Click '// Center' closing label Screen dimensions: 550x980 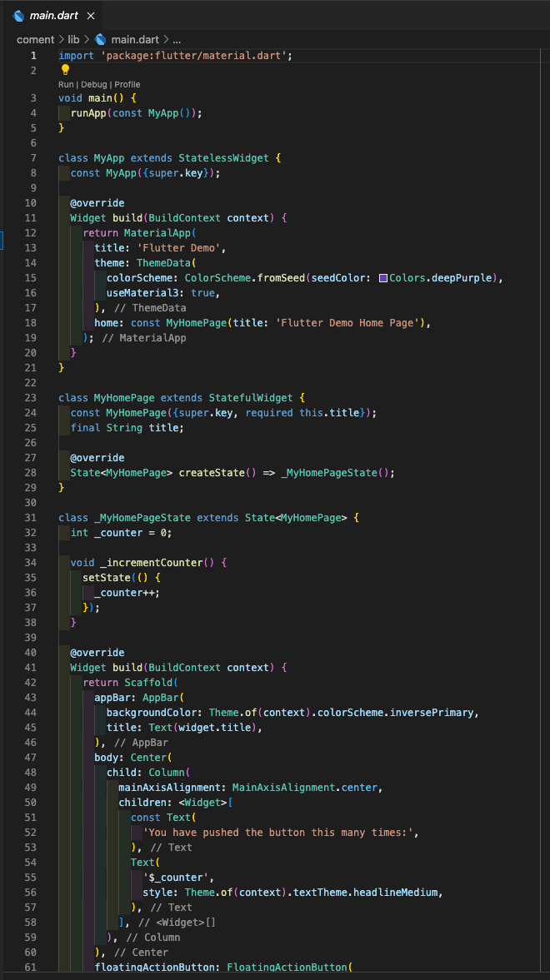pyautogui.click(x=141, y=953)
